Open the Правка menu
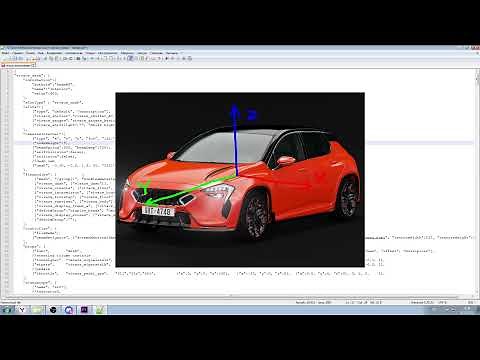The height and width of the screenshot is (360, 480). coord(17,53)
